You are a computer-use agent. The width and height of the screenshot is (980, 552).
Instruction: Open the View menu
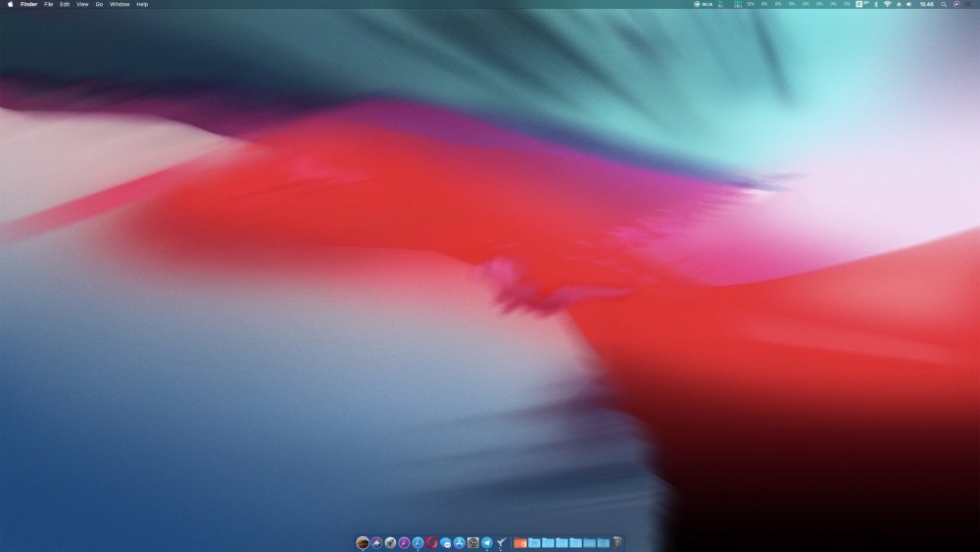(82, 4)
